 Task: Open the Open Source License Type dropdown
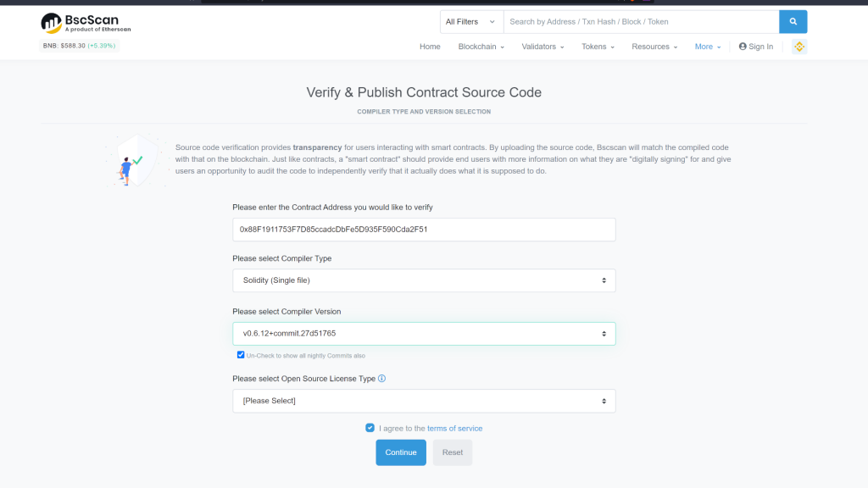point(424,401)
